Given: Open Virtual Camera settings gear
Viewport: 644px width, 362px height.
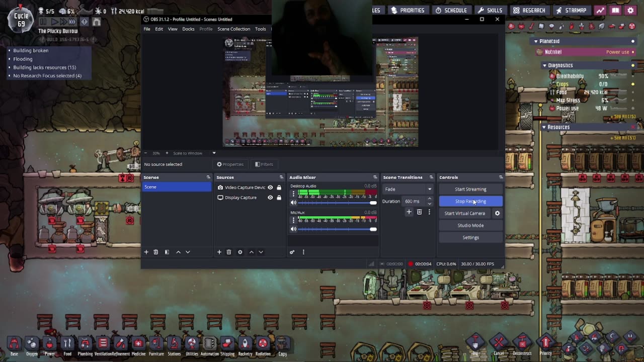Looking at the screenshot, I should click(497, 213).
